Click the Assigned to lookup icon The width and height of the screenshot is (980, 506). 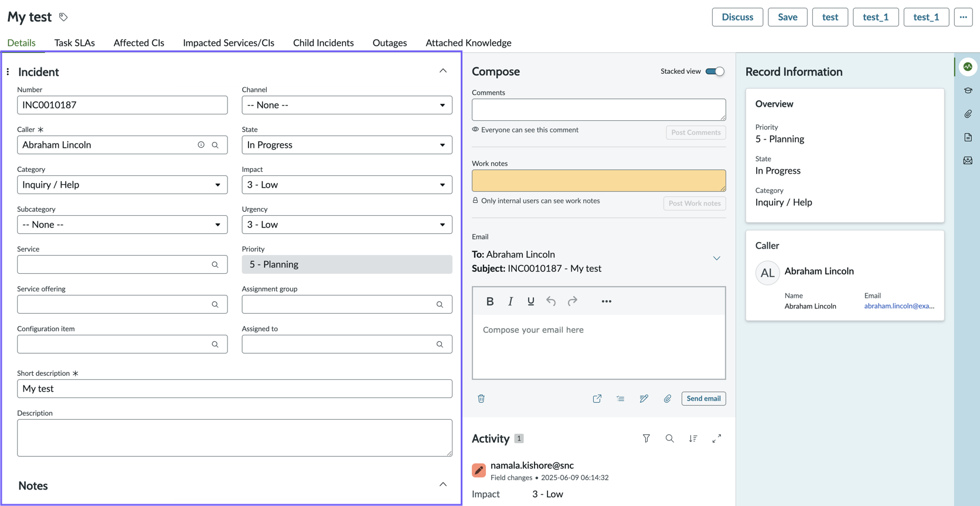click(440, 344)
